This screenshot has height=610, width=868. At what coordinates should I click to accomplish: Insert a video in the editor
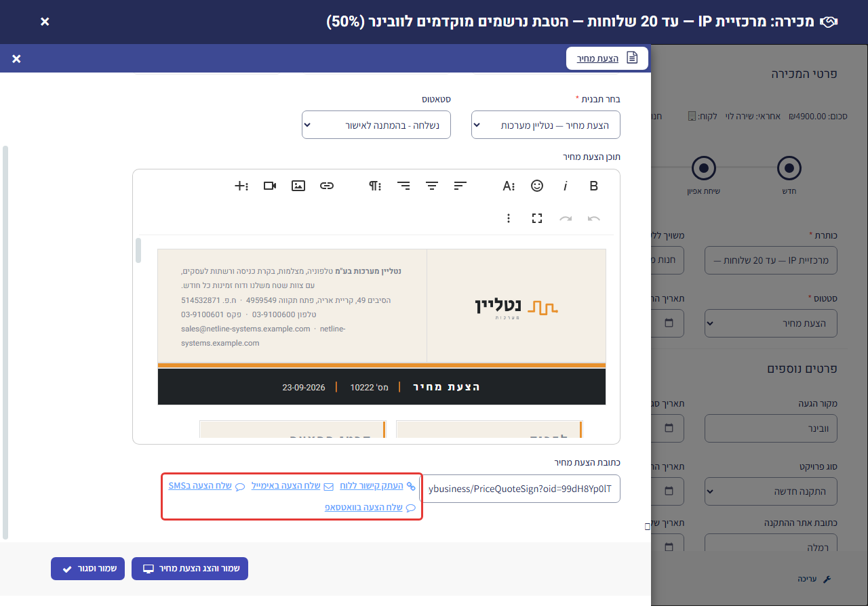tap(270, 186)
